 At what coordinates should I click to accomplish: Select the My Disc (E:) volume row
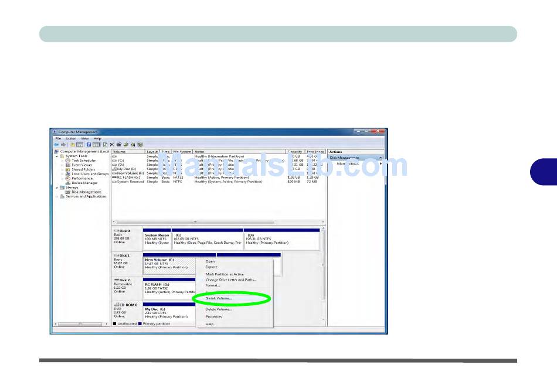click(218, 169)
